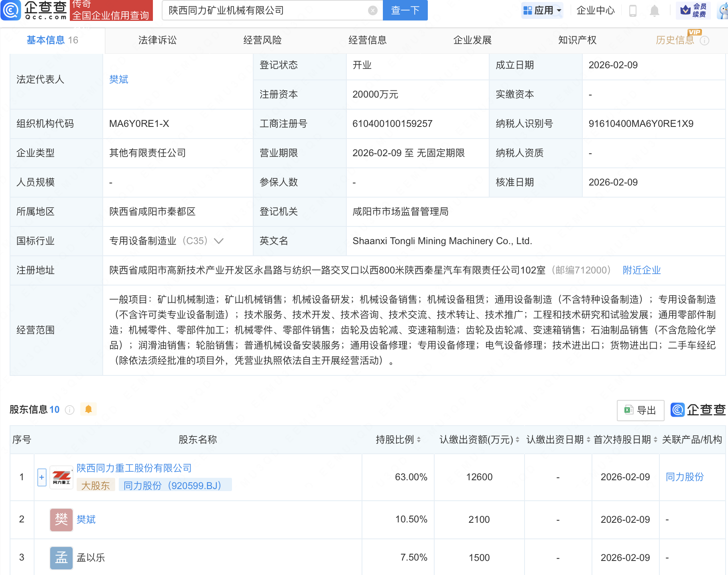Switch to the 法律诉讼 tab

[157, 40]
